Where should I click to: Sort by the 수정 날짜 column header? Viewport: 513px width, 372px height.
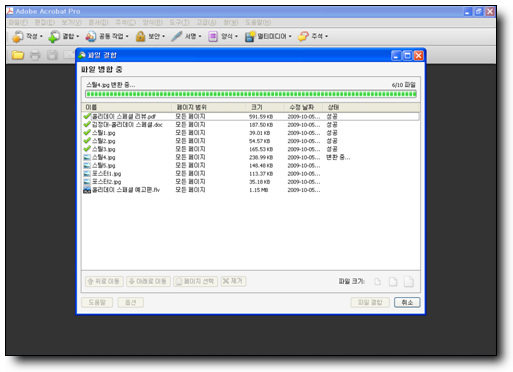tap(303, 107)
